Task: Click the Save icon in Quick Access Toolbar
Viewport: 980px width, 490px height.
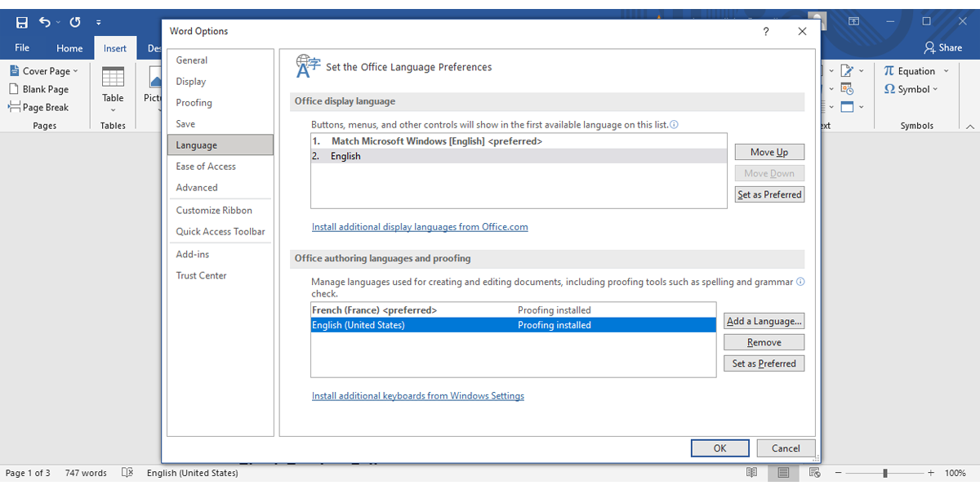Action: coord(20,22)
